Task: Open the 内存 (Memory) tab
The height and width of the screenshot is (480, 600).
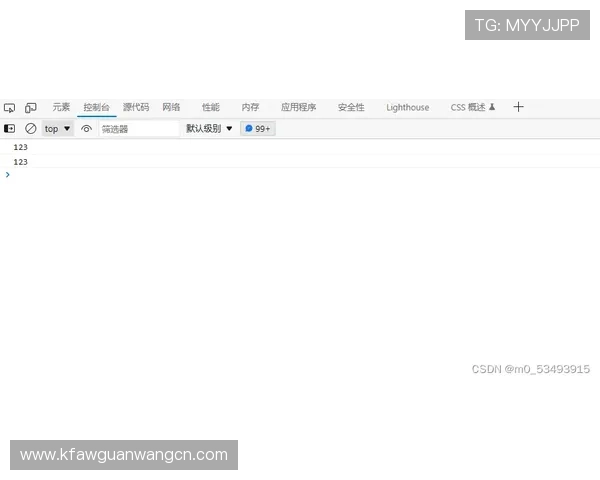Action: (250, 107)
